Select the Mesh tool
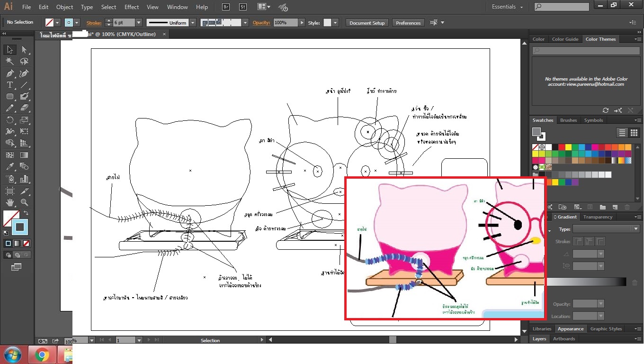The width and height of the screenshot is (644, 364). tap(10, 155)
